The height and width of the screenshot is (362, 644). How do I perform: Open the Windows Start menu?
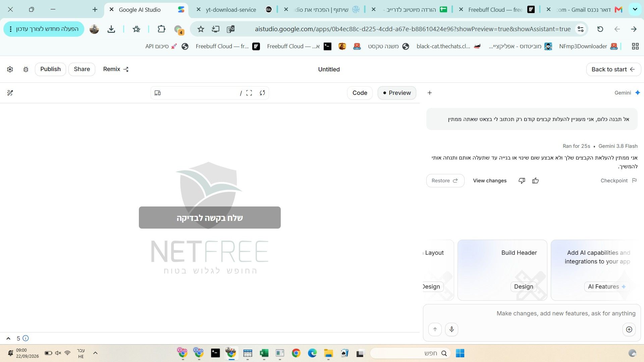click(460, 353)
